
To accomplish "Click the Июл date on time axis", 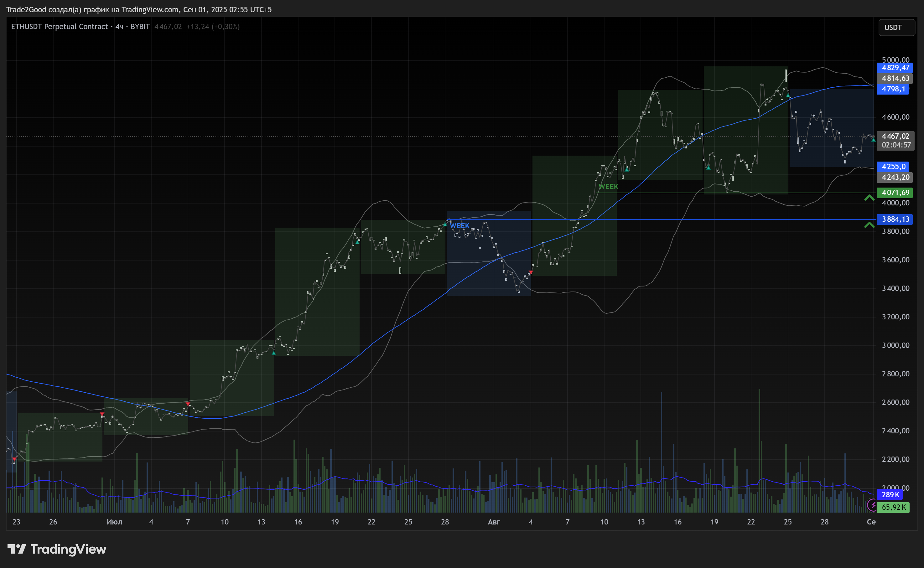I will (114, 522).
